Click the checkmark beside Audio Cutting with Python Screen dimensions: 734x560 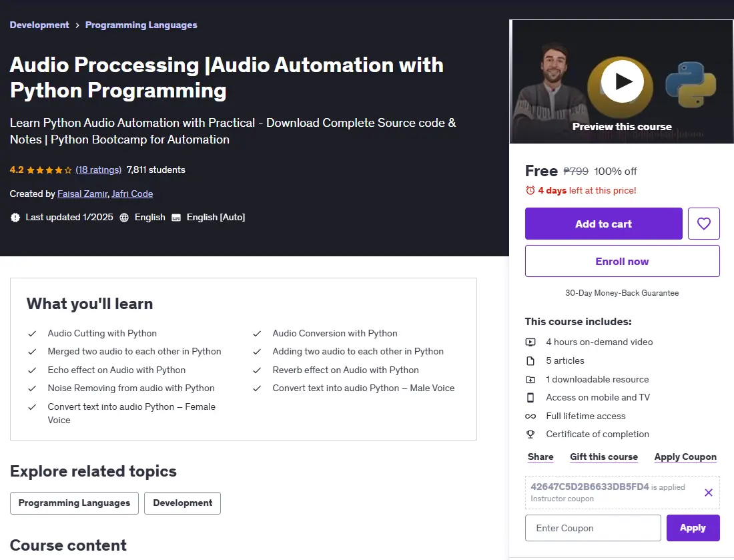pyautogui.click(x=32, y=333)
